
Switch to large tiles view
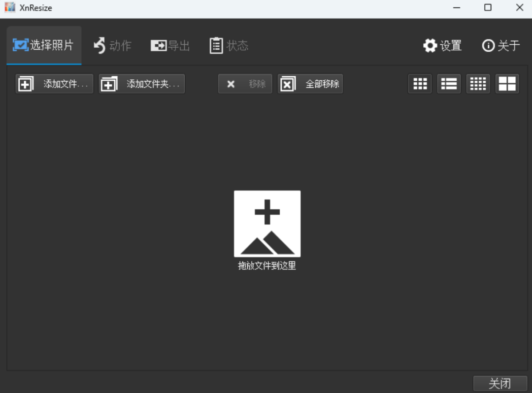507,84
